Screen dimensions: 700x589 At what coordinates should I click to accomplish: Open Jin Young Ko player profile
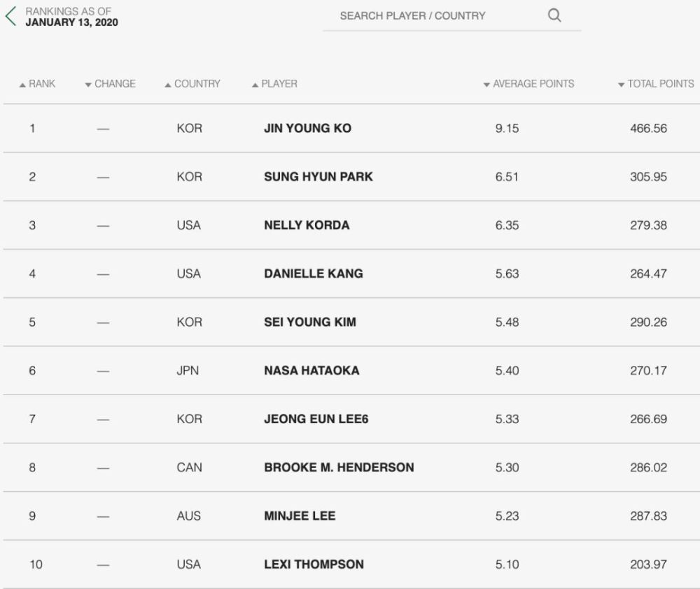click(307, 128)
